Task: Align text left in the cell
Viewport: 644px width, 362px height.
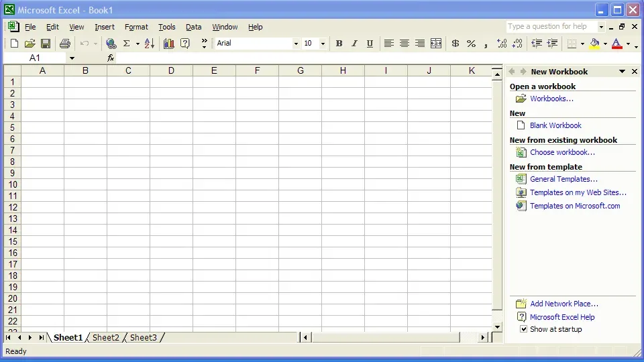Action: (x=388, y=44)
